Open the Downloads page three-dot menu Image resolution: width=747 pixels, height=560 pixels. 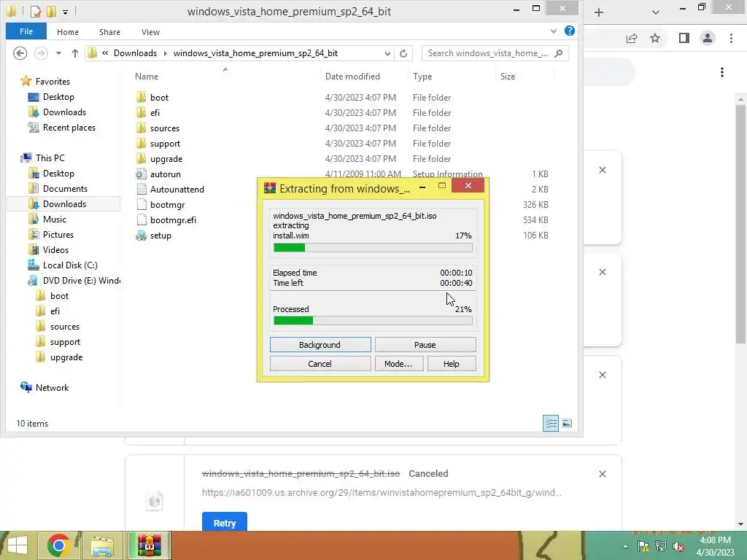pyautogui.click(x=722, y=72)
